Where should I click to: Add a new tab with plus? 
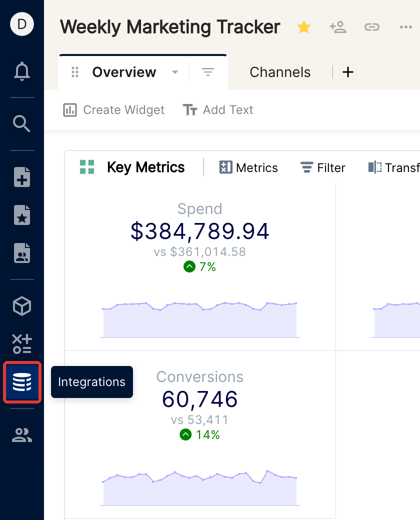click(x=347, y=72)
